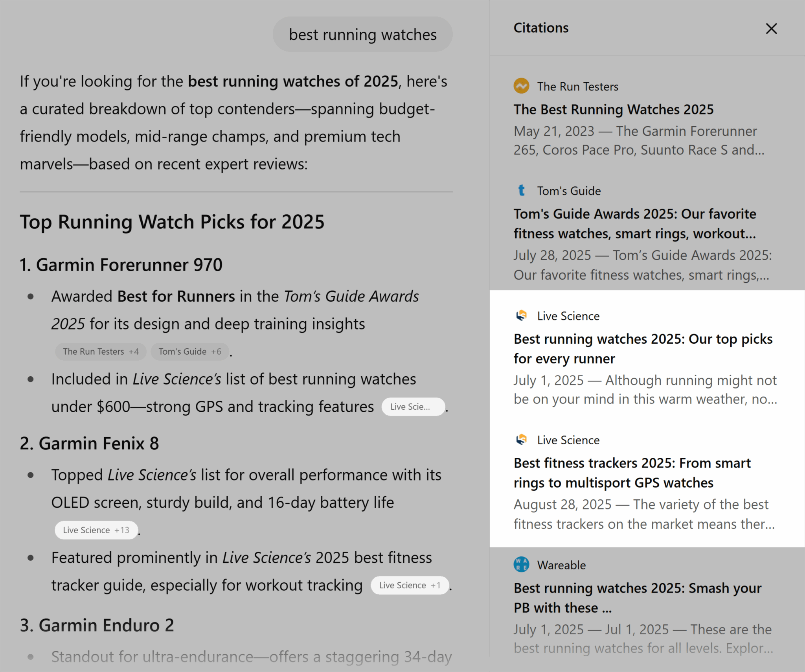Click the Live Science fitness trackers favicon
Image resolution: width=805 pixels, height=672 pixels.
pyautogui.click(x=521, y=440)
